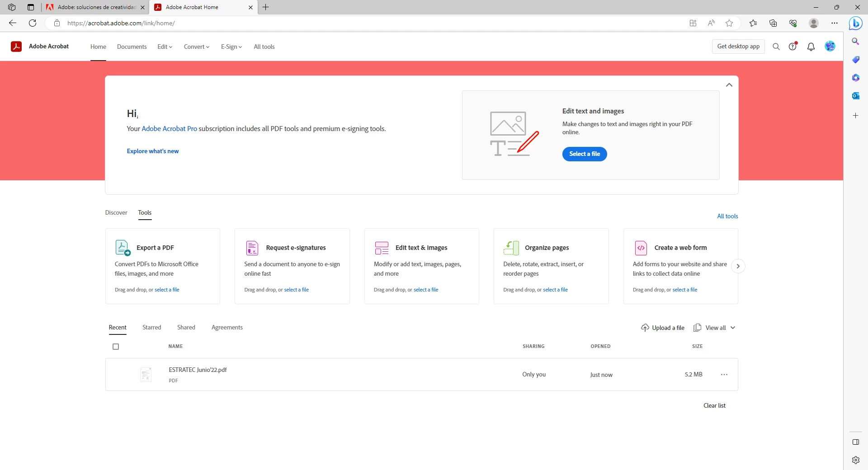Open the Edge sidebar search icon
868x470 pixels.
(855, 42)
